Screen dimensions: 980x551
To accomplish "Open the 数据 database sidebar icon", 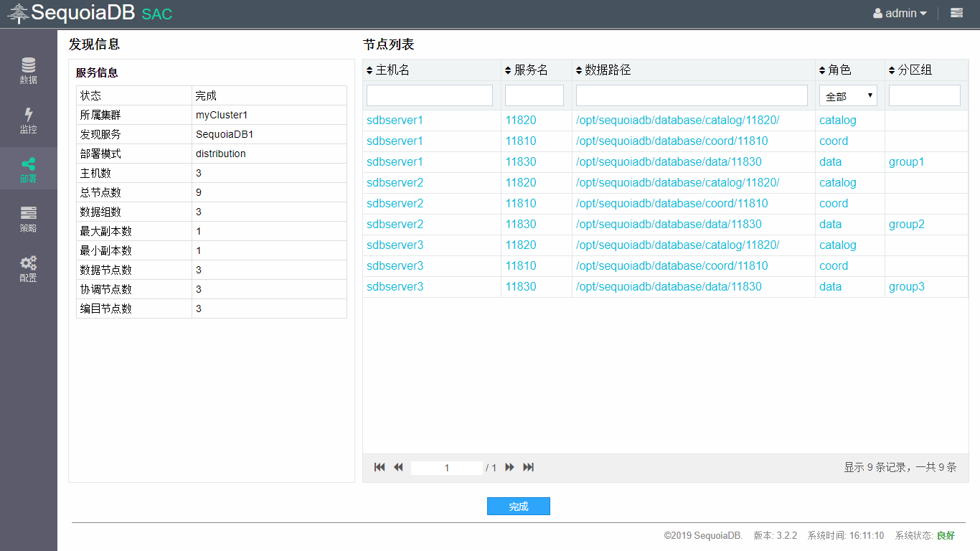I will coord(28,70).
